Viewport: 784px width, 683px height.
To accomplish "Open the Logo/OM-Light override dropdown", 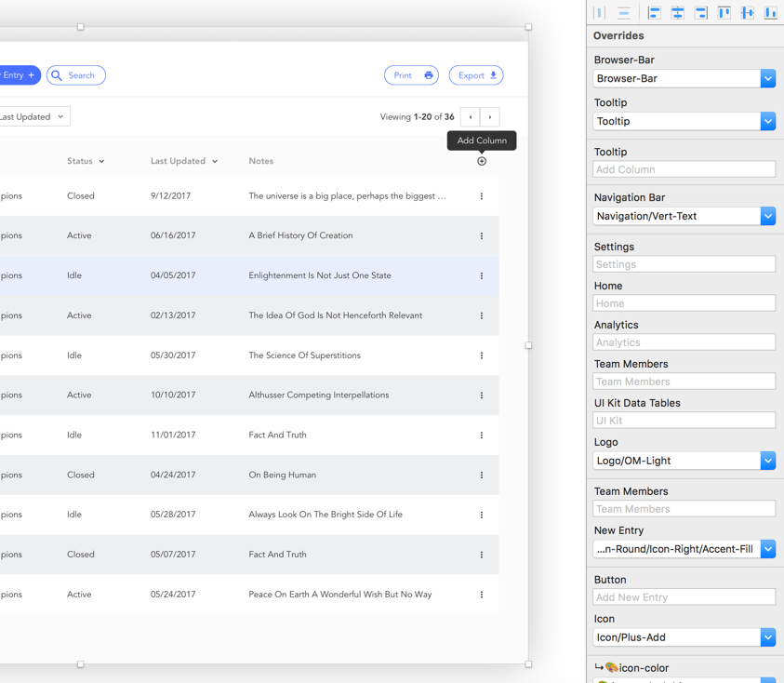I will point(684,461).
